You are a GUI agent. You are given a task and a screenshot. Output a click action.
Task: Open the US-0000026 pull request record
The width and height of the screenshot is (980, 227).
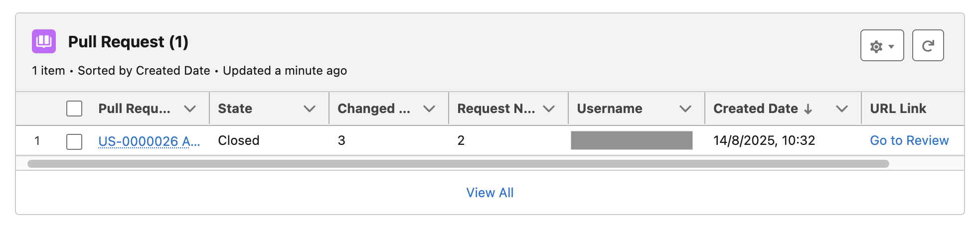(149, 141)
